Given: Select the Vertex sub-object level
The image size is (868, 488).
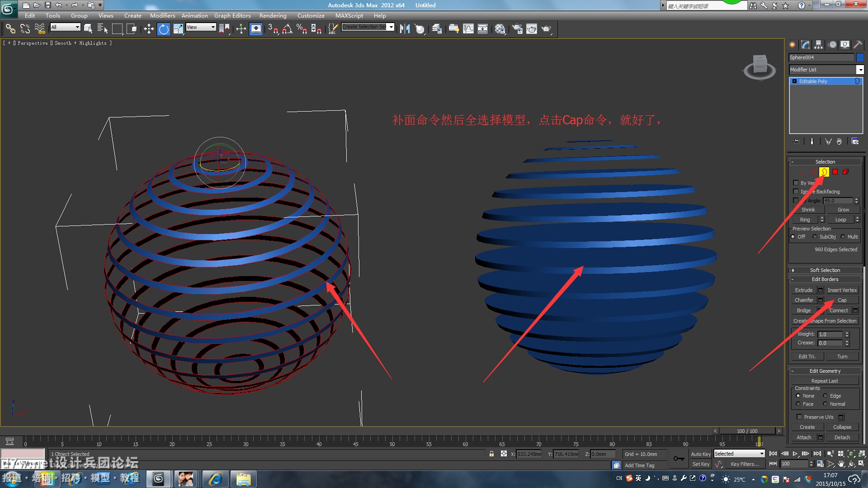Looking at the screenshot, I should pyautogui.click(x=802, y=172).
